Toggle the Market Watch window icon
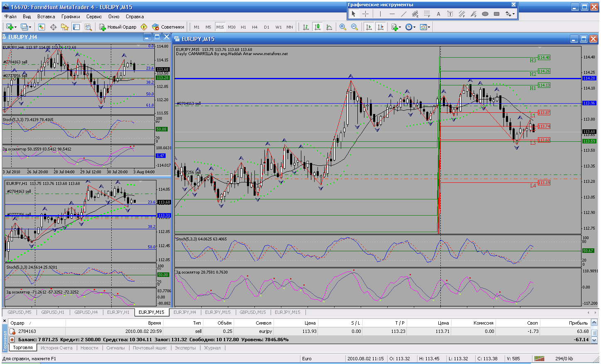This screenshot has width=601, height=364. tap(42, 27)
